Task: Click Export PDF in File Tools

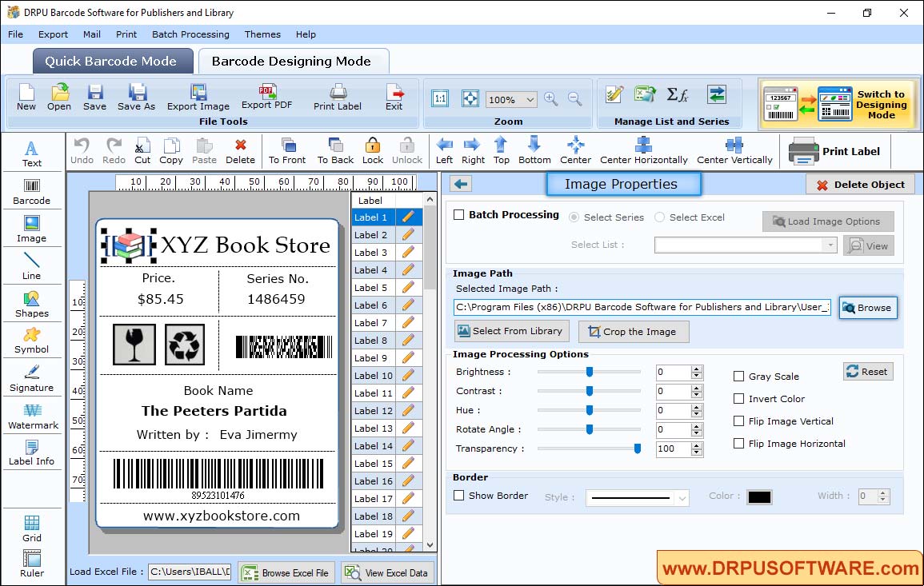Action: point(267,97)
